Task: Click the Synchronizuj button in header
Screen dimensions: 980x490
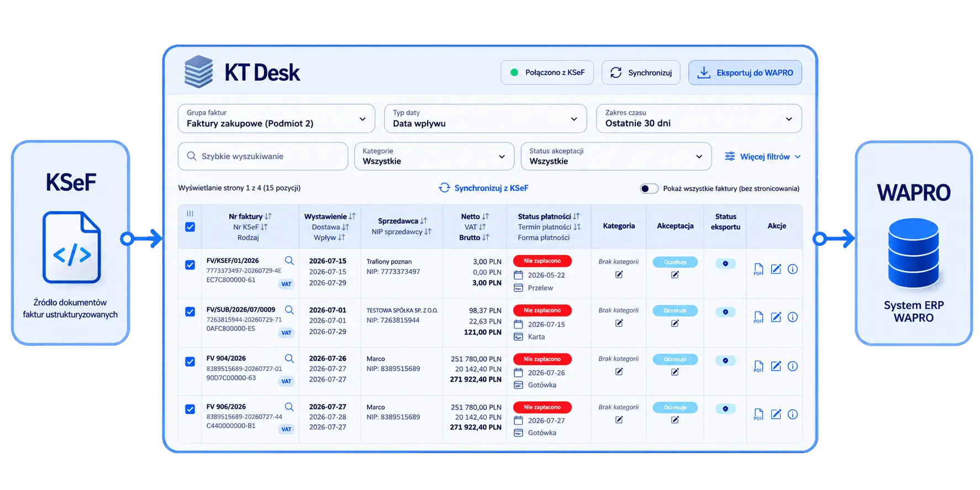Action: (x=641, y=72)
